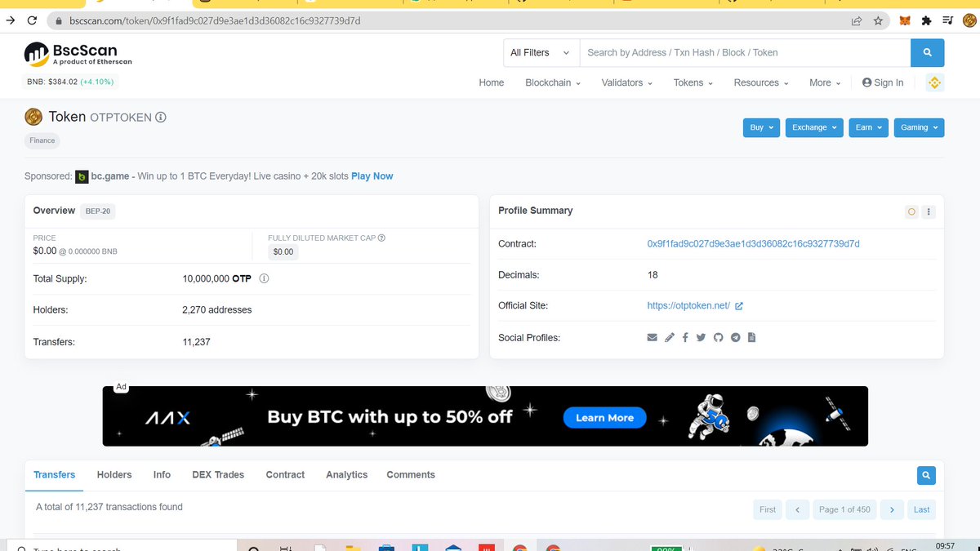Click the email envelope social icon
Image resolution: width=980 pixels, height=551 pixels.
(652, 337)
